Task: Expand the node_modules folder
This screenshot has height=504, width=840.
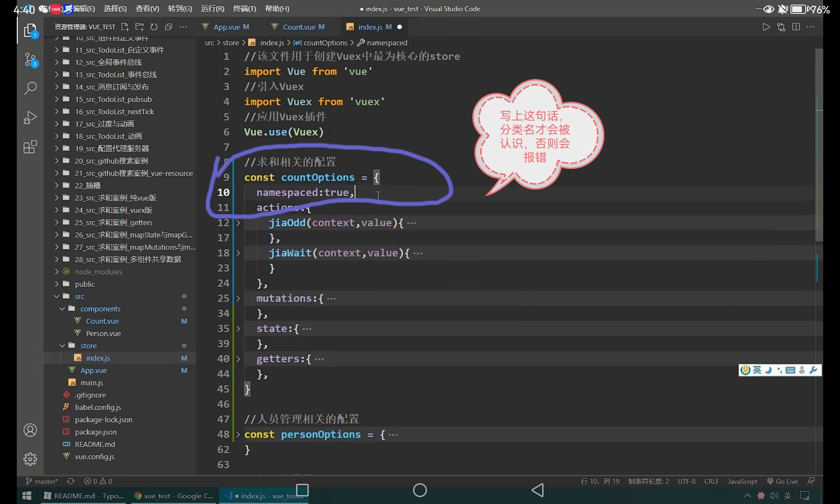Action: coord(57,272)
